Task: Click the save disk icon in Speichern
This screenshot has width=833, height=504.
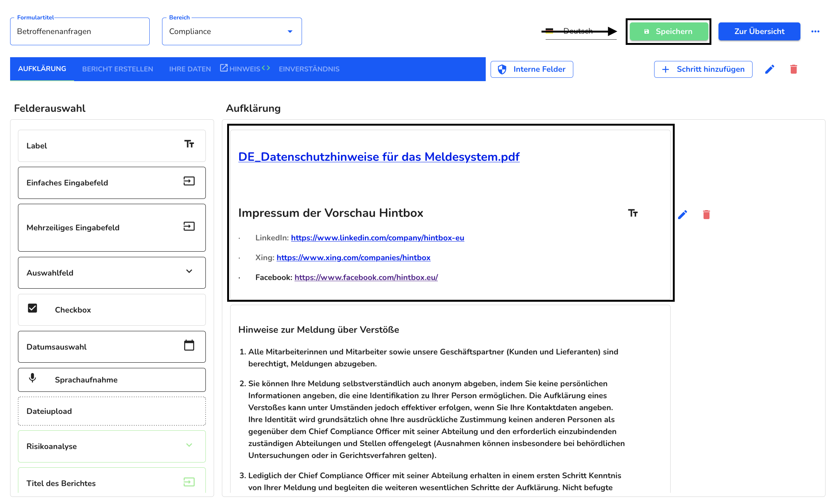Action: [x=646, y=31]
